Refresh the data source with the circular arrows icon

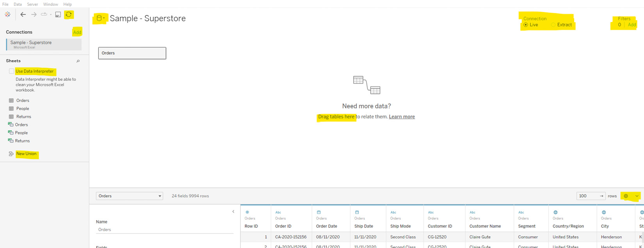pos(69,14)
